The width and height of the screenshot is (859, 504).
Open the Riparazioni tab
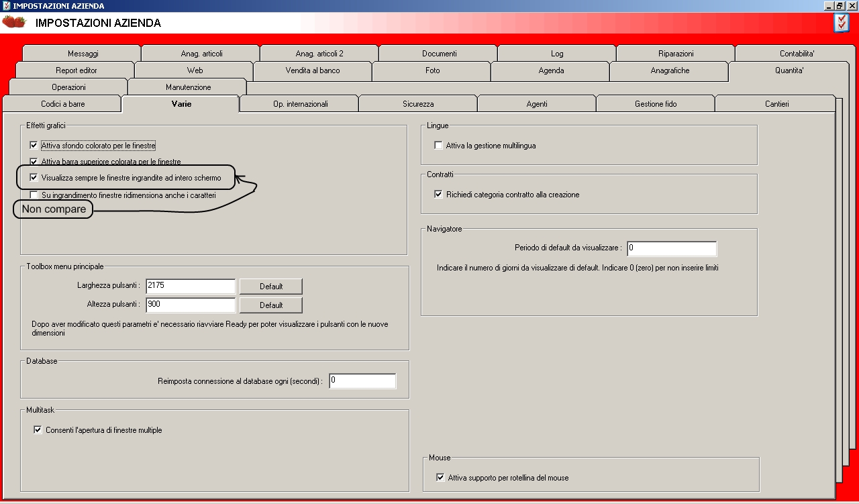[676, 54]
